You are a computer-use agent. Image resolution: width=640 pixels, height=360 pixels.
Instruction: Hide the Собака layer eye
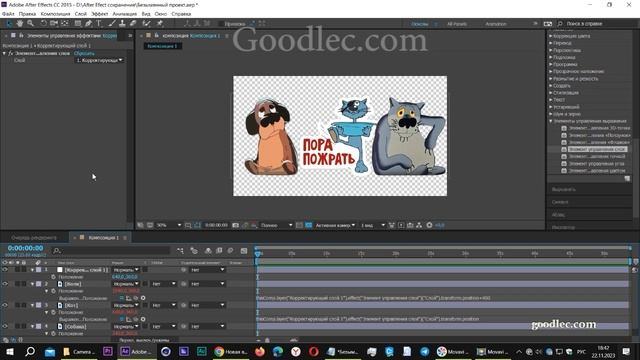(x=5, y=326)
